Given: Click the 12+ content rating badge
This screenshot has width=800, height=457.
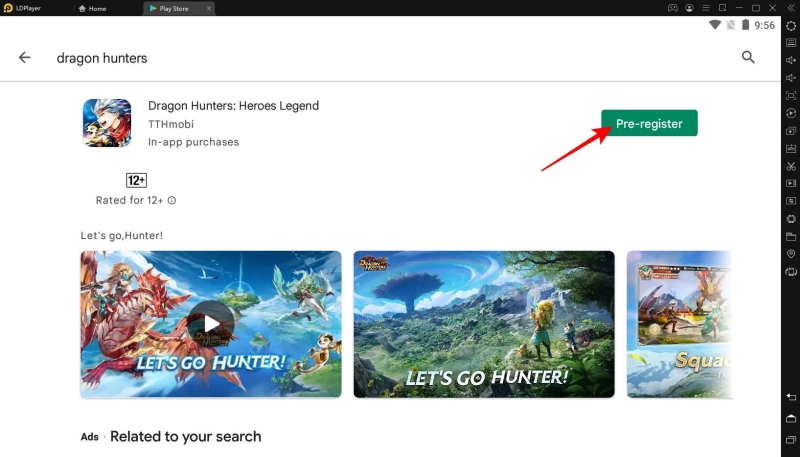Looking at the screenshot, I should click(x=136, y=180).
